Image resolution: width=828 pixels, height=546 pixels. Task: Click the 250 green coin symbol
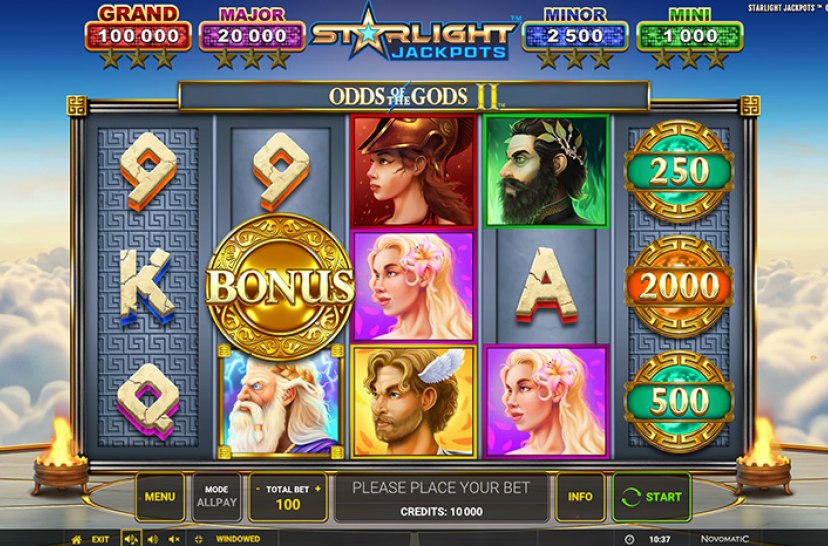coord(679,171)
